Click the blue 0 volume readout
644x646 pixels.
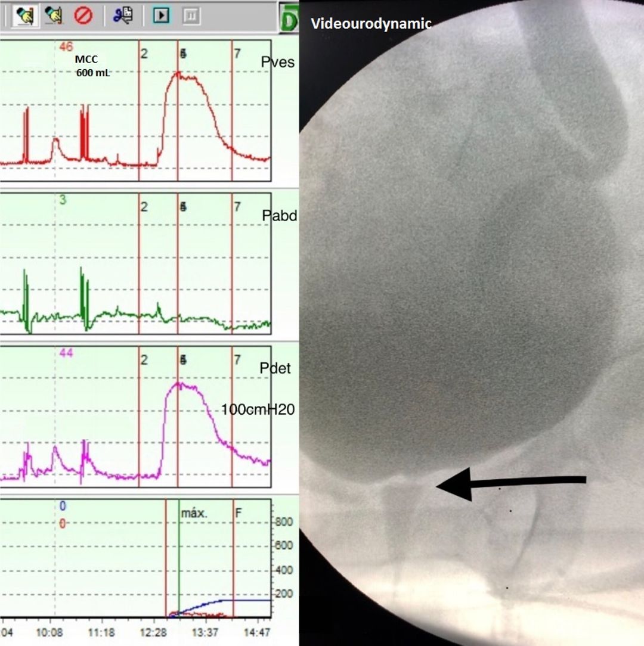[63, 506]
